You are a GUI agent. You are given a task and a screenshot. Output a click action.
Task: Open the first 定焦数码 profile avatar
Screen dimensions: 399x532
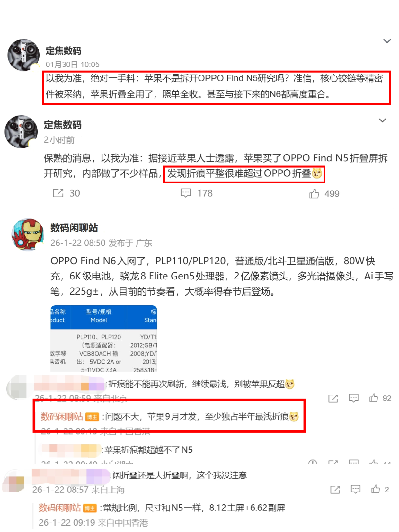tap(23, 55)
